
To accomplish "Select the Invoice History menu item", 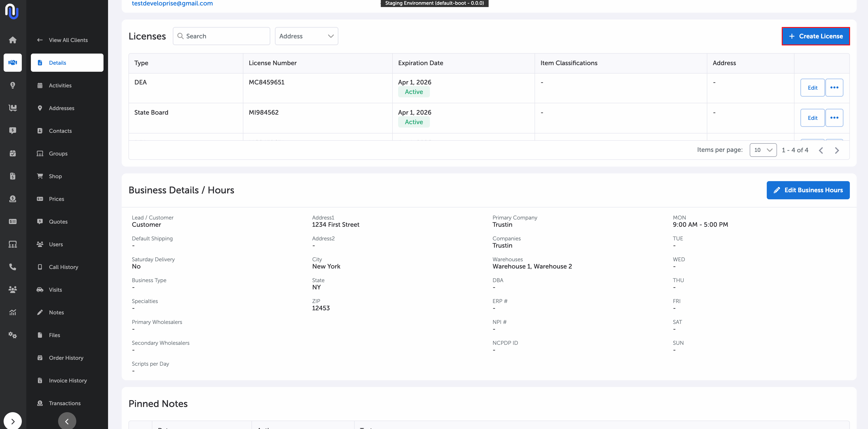I will [68, 380].
